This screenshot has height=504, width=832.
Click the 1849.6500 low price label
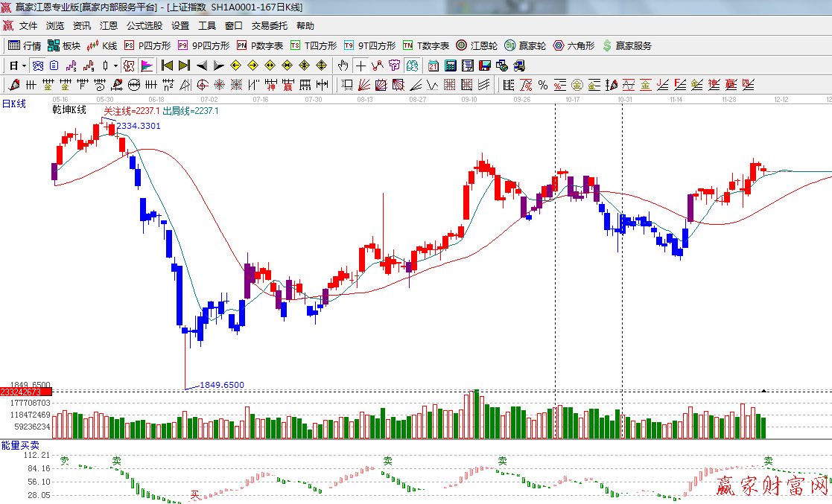(221, 385)
